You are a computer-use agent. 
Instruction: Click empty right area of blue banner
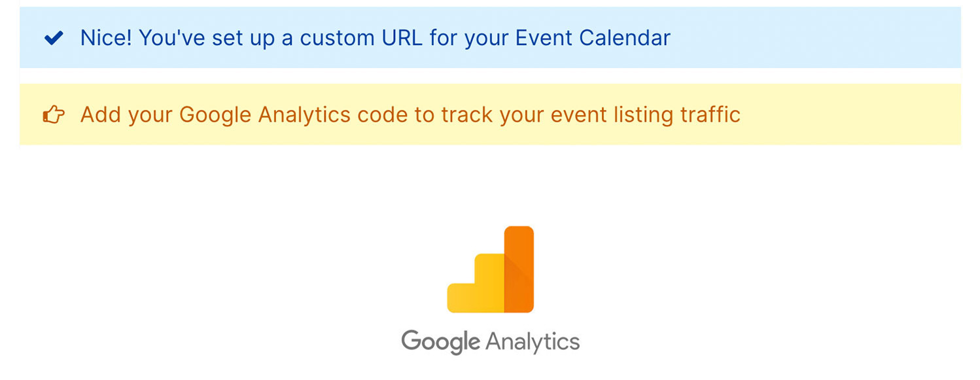click(818, 38)
